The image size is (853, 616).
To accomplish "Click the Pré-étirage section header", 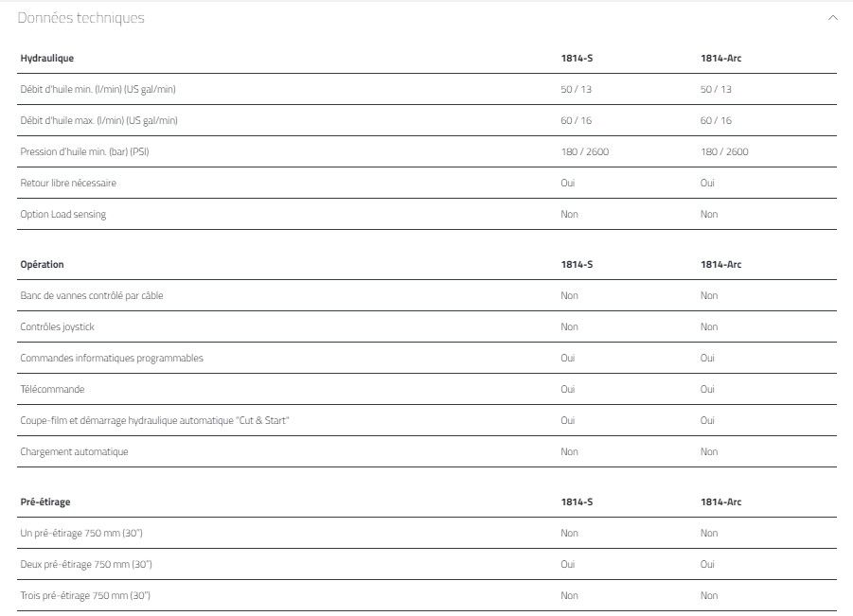I will click(x=45, y=502).
